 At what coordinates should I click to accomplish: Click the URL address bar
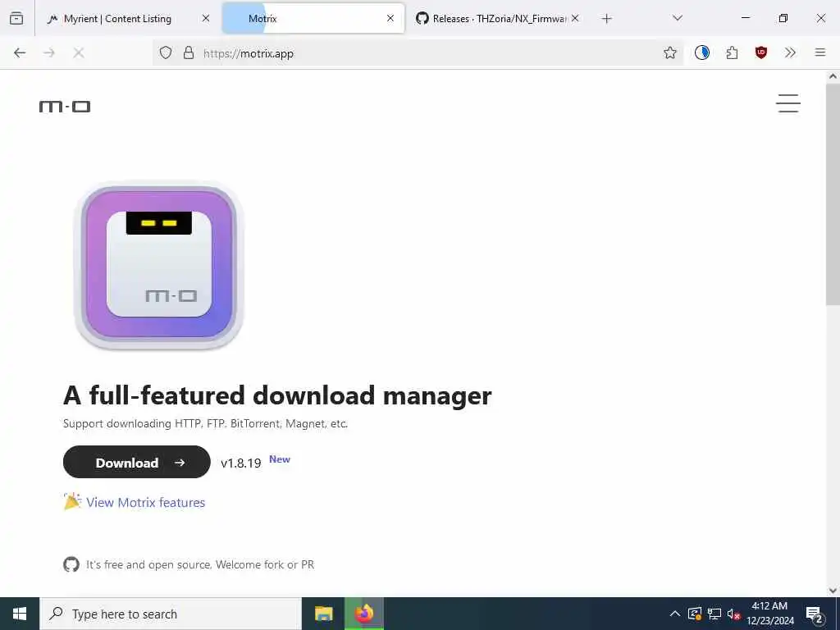pyautogui.click(x=418, y=53)
